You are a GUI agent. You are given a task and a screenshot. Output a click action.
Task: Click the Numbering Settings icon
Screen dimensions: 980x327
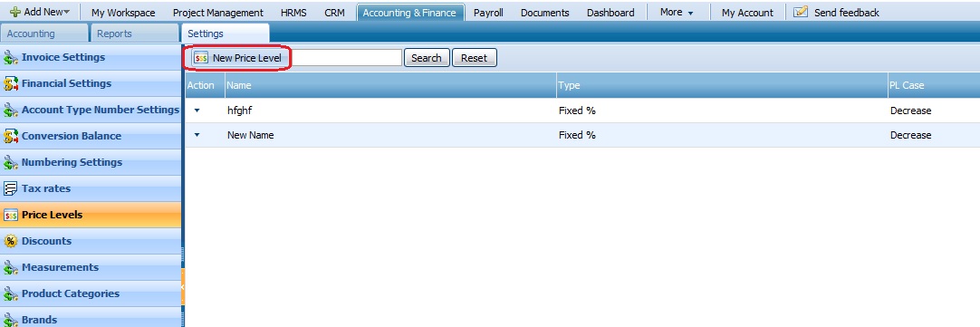coord(11,162)
